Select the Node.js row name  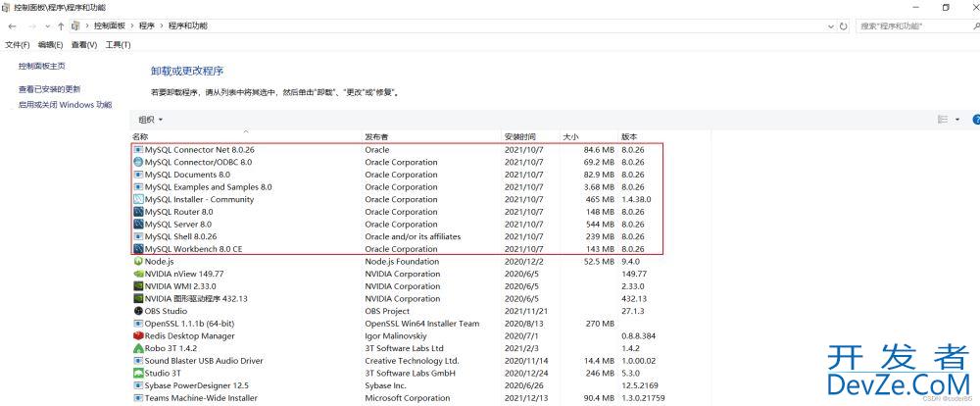[159, 262]
